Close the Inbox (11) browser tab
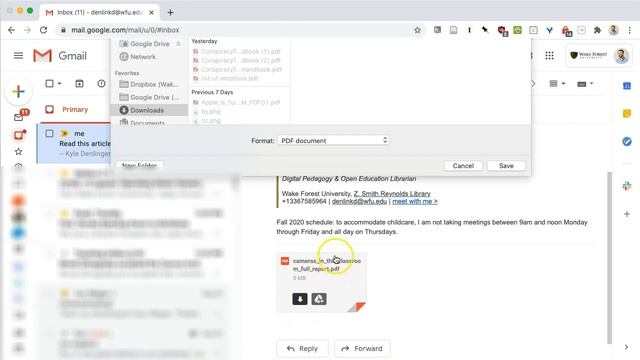The image size is (640, 360). (151, 13)
